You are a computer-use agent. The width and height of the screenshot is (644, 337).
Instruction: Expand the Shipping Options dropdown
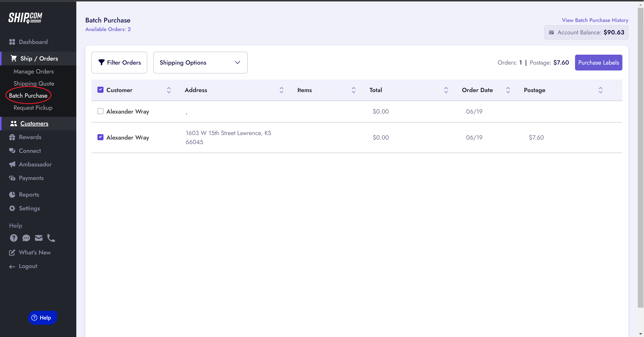pos(200,63)
